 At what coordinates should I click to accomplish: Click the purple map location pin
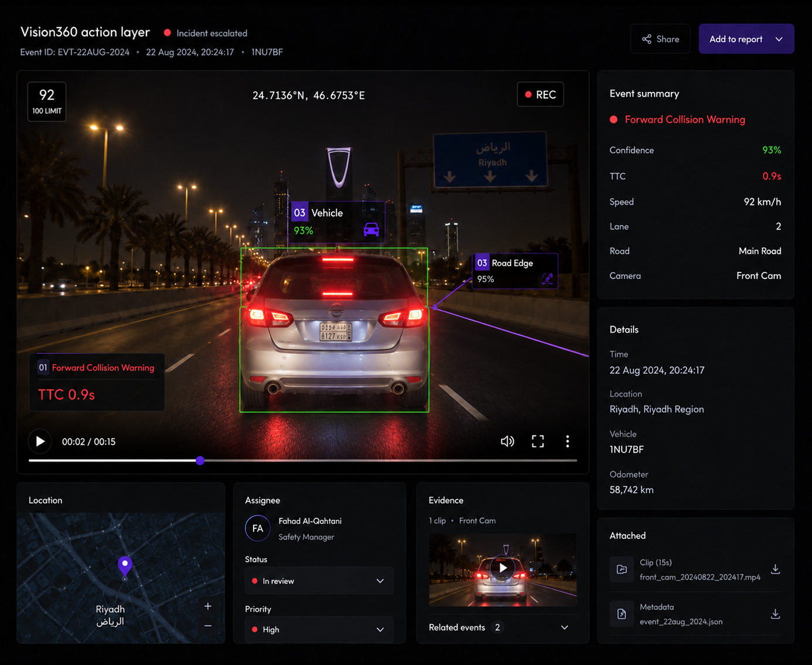[125, 567]
